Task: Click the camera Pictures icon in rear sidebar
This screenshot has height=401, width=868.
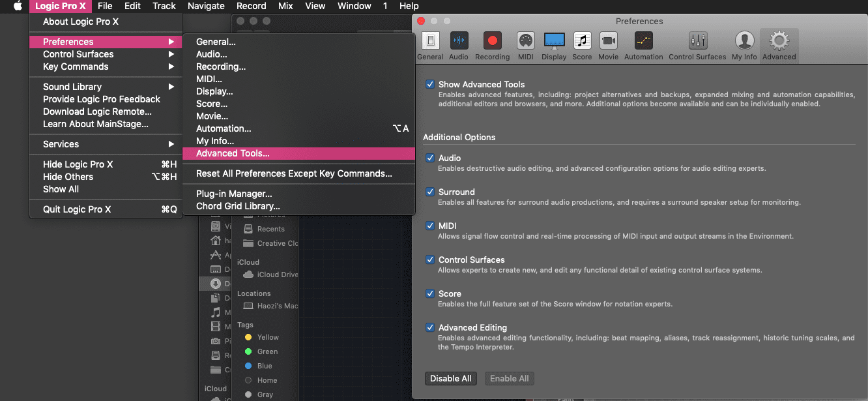Action: [215, 341]
